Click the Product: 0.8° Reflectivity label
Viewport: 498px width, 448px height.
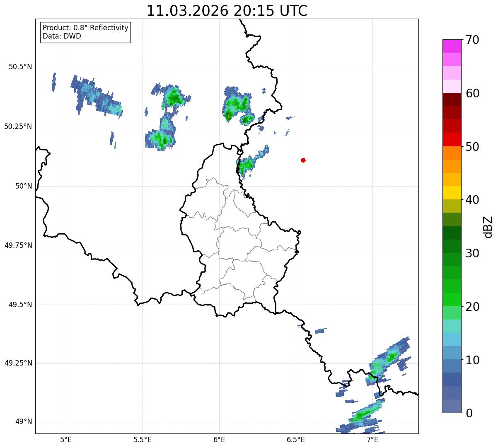click(85, 28)
